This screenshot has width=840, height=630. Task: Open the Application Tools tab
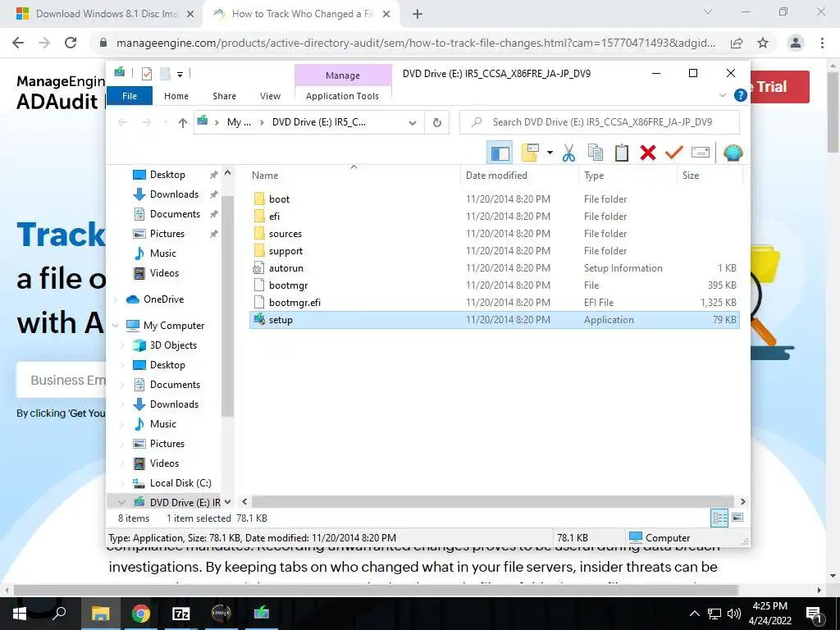(x=342, y=96)
